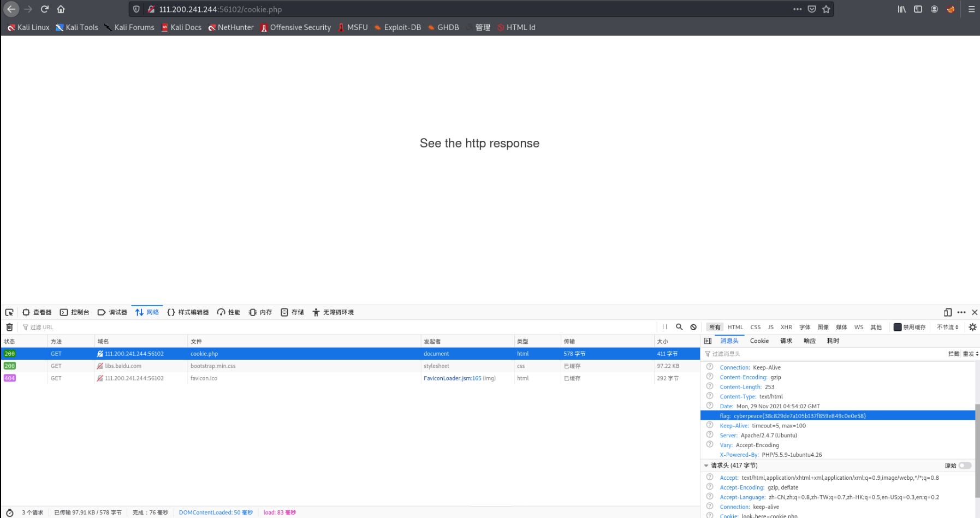Open the Kali Linux bookmark
The image size is (980, 518).
28,27
